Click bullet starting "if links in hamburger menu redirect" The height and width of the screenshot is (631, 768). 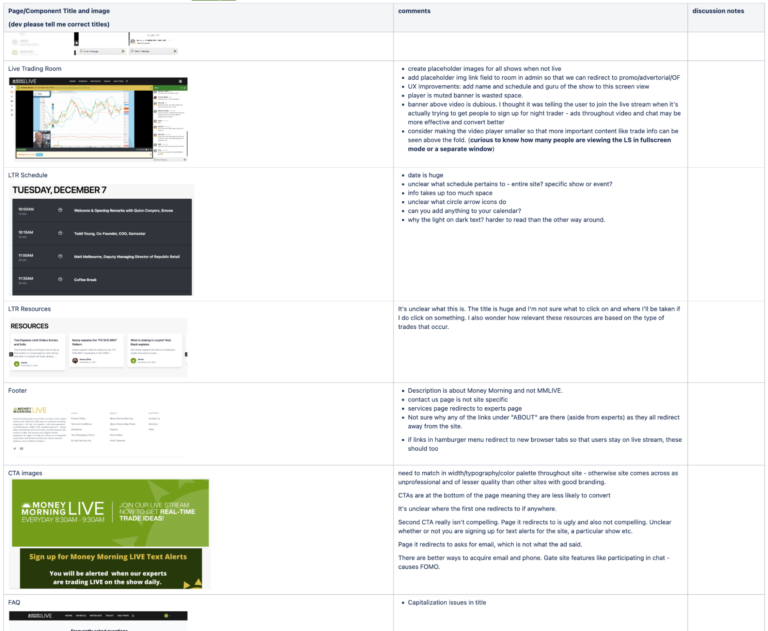(x=545, y=444)
